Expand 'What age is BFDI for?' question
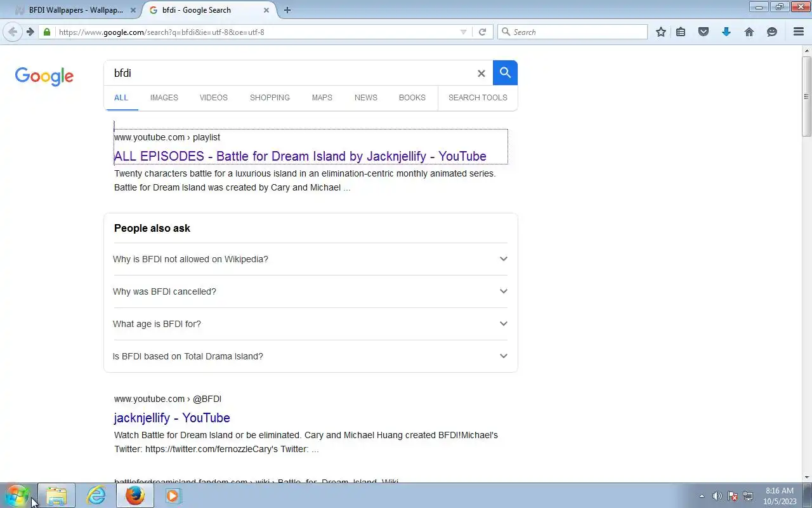This screenshot has width=812, height=508. (311, 324)
